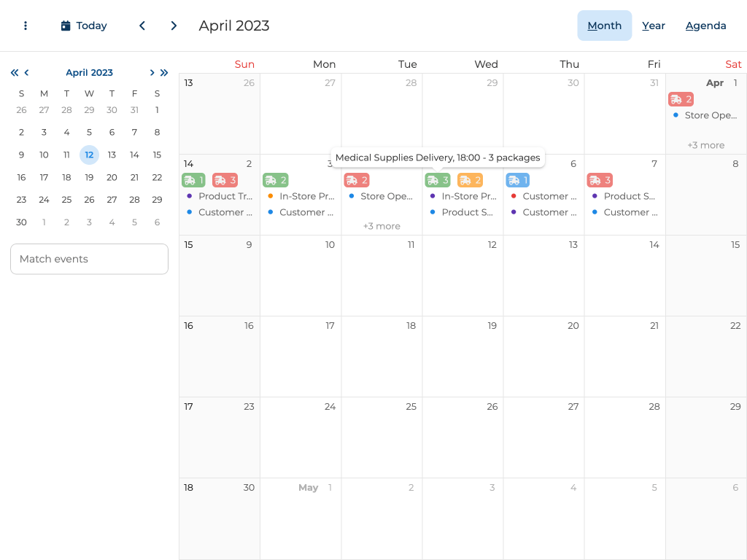This screenshot has height=560, width=747.
Task: Click the green truck badge on Sunday April 2
Action: click(193, 180)
